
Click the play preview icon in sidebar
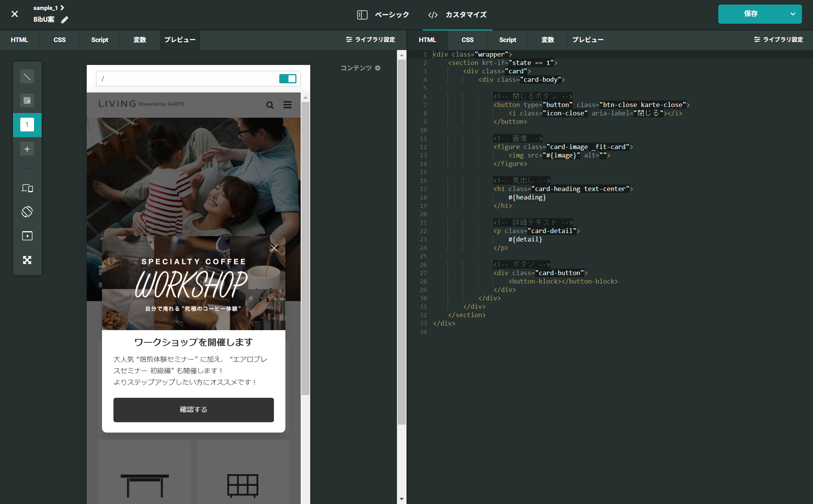pyautogui.click(x=27, y=236)
